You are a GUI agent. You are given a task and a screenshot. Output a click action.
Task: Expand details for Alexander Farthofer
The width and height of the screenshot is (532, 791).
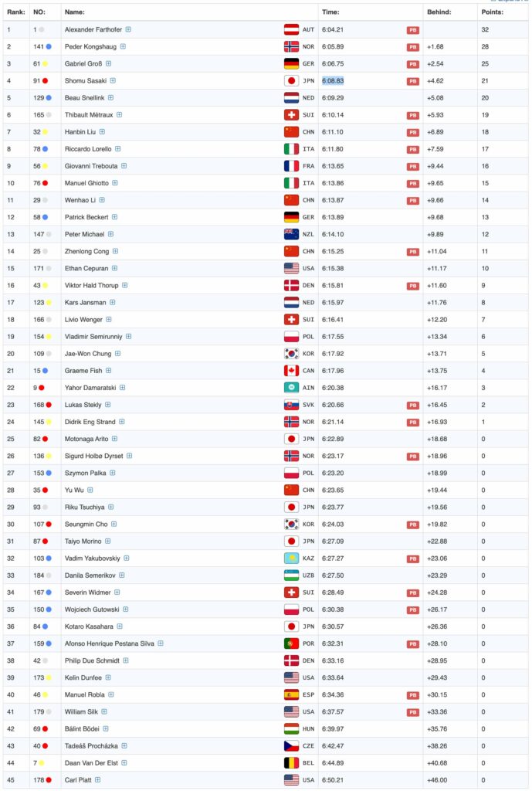(128, 29)
